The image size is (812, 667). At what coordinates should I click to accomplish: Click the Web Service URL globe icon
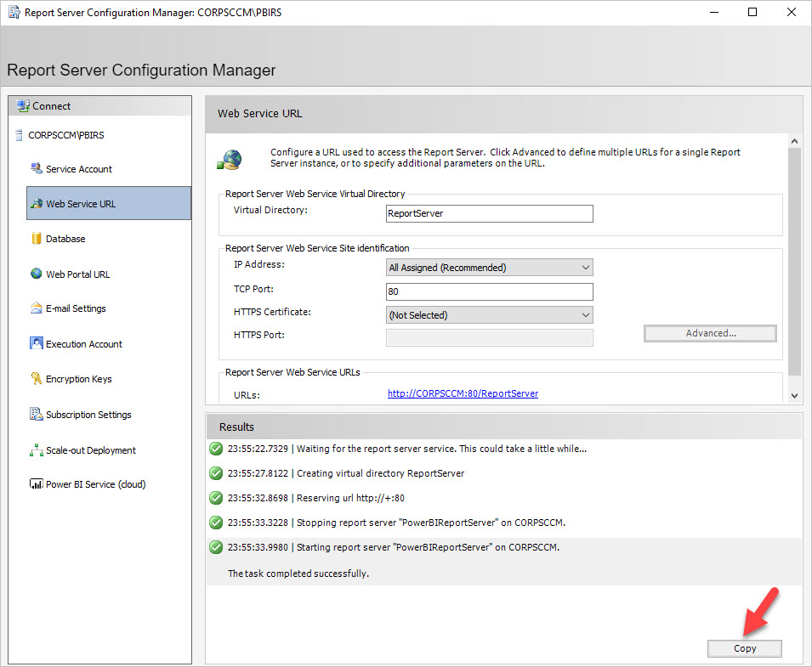pos(37,204)
